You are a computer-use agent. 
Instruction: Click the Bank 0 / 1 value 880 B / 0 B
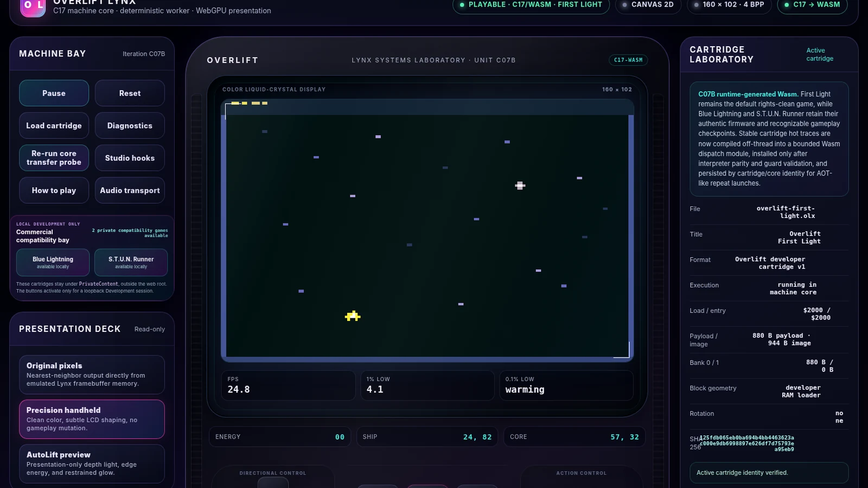pyautogui.click(x=820, y=366)
